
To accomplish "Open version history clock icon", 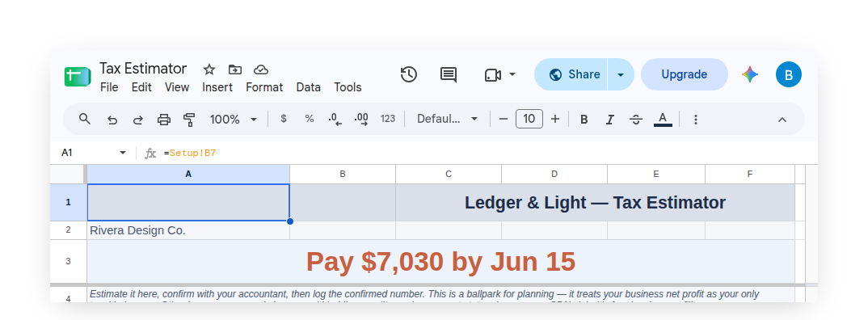I will 408,74.
